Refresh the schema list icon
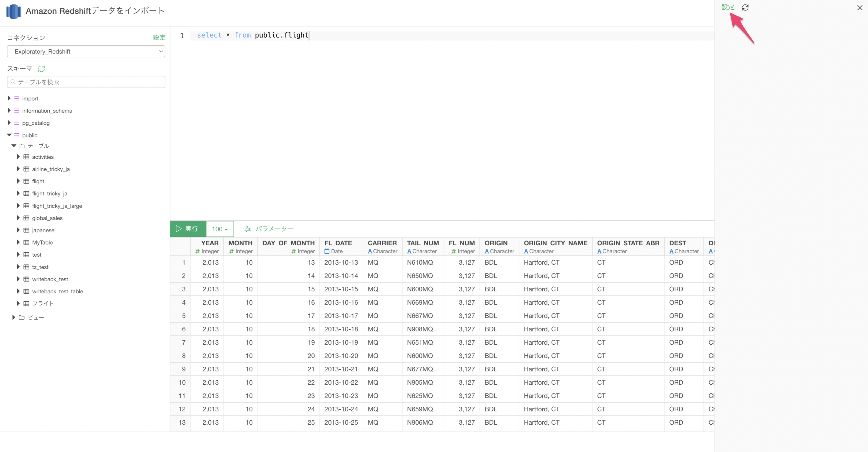 point(42,69)
